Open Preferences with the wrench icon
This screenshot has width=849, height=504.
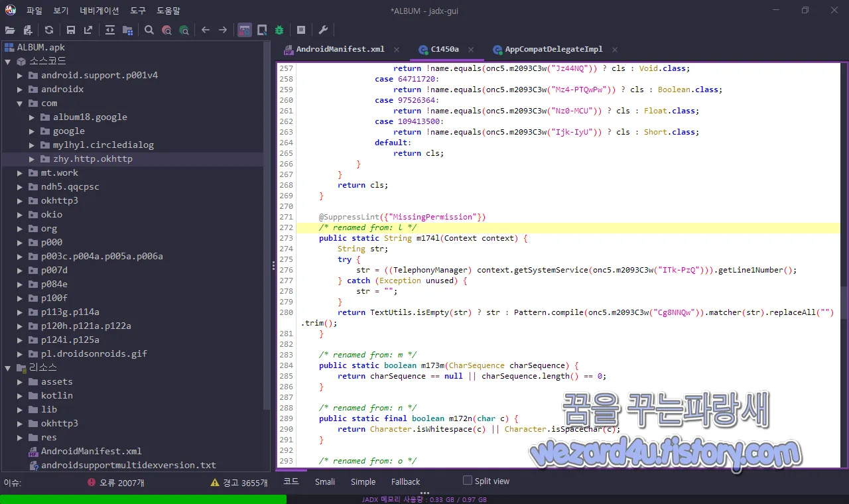click(323, 30)
